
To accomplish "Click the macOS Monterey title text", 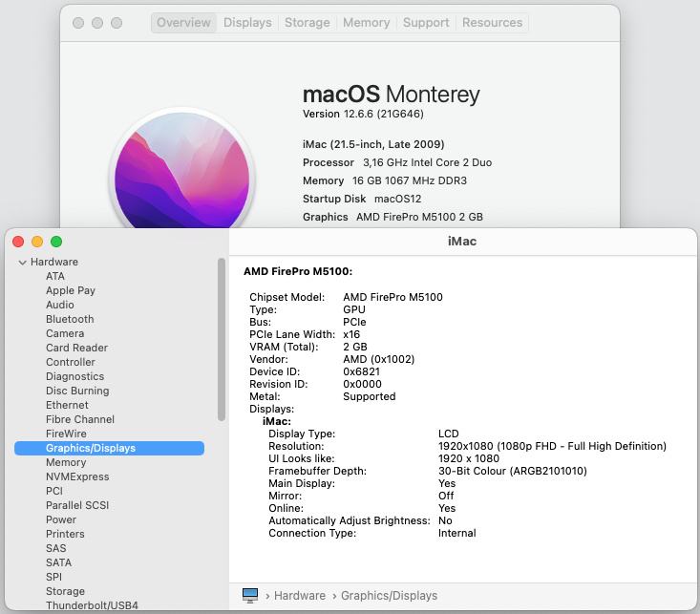I will [x=392, y=94].
